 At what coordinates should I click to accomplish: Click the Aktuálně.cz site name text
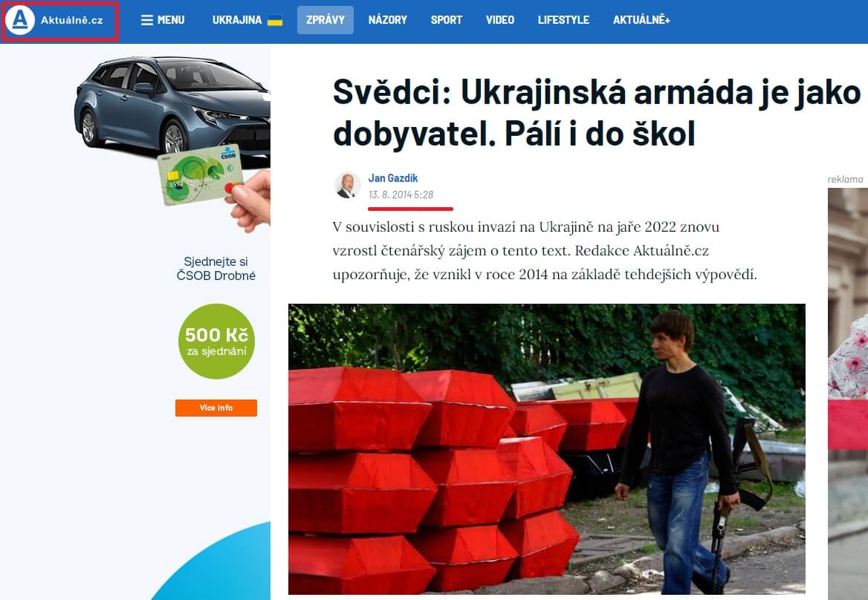click(72, 21)
